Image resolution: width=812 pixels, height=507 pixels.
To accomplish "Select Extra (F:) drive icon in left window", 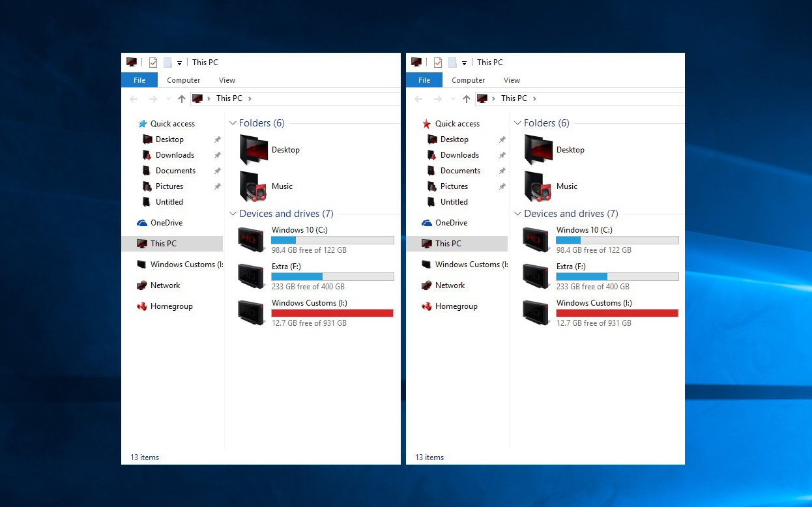I will [x=251, y=276].
